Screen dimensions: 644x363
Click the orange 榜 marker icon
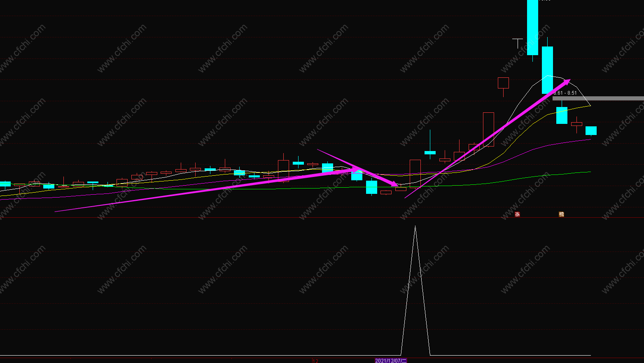561,214
